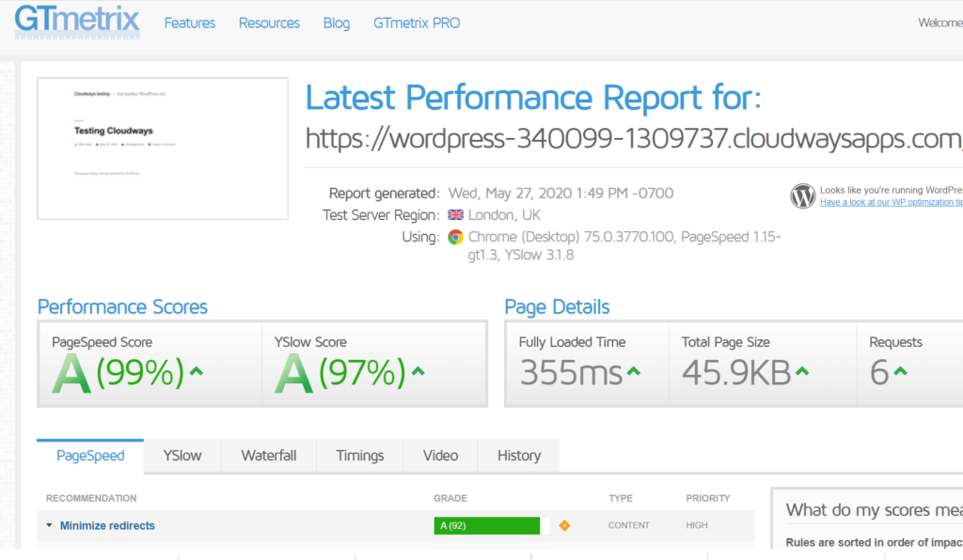Click the London, UK region text

coord(504,215)
